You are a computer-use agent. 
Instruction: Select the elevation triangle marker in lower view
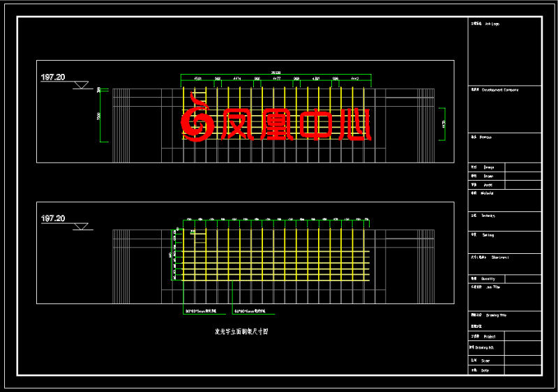tap(81, 227)
